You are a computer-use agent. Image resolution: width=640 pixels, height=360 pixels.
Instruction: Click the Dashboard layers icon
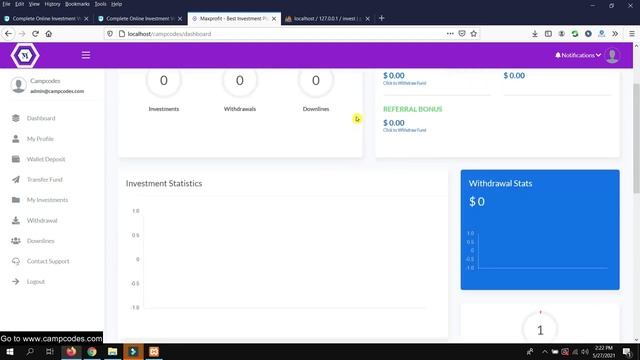click(16, 118)
